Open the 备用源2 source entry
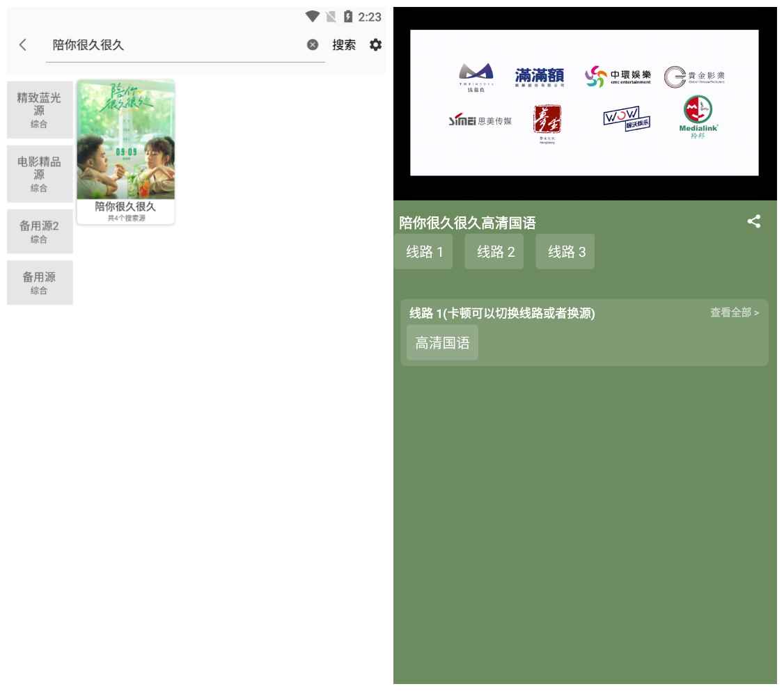784x691 pixels. pos(40,231)
